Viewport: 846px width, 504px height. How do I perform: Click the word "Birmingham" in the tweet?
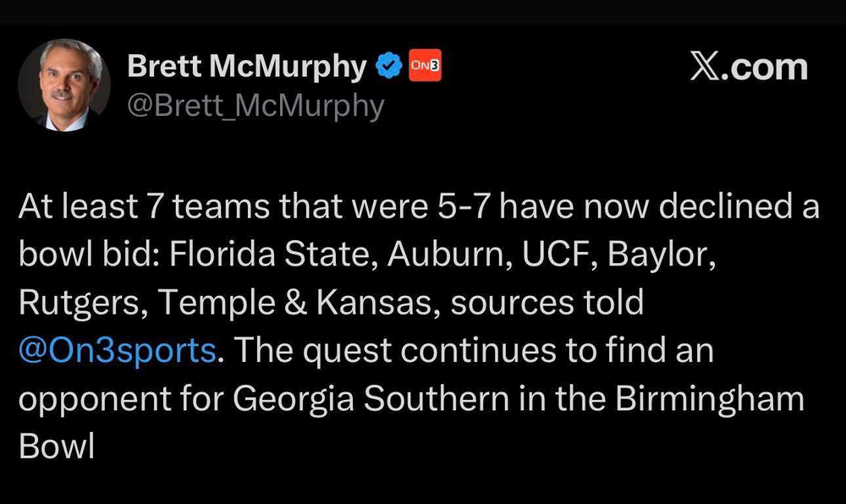point(706,398)
